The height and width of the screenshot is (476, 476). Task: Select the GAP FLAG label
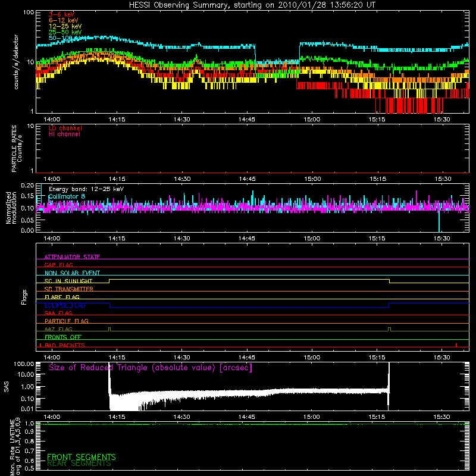pos(59,265)
